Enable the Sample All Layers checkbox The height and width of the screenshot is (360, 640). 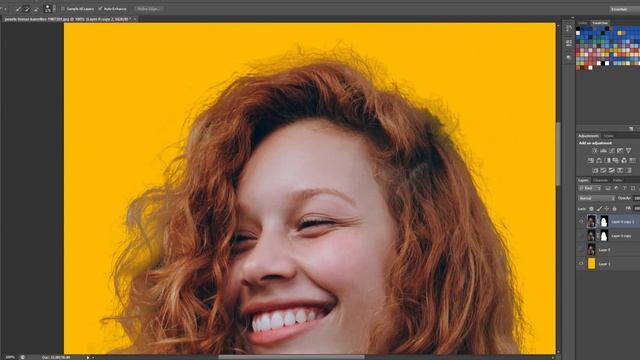pos(62,9)
